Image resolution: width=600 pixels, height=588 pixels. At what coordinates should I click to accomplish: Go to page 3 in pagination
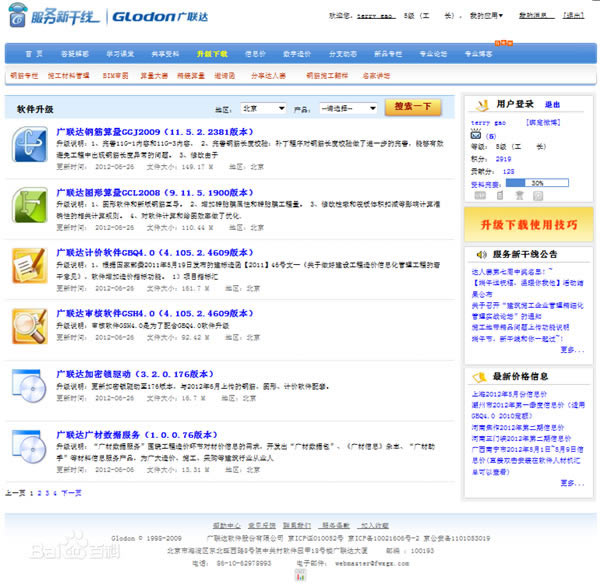(x=47, y=493)
